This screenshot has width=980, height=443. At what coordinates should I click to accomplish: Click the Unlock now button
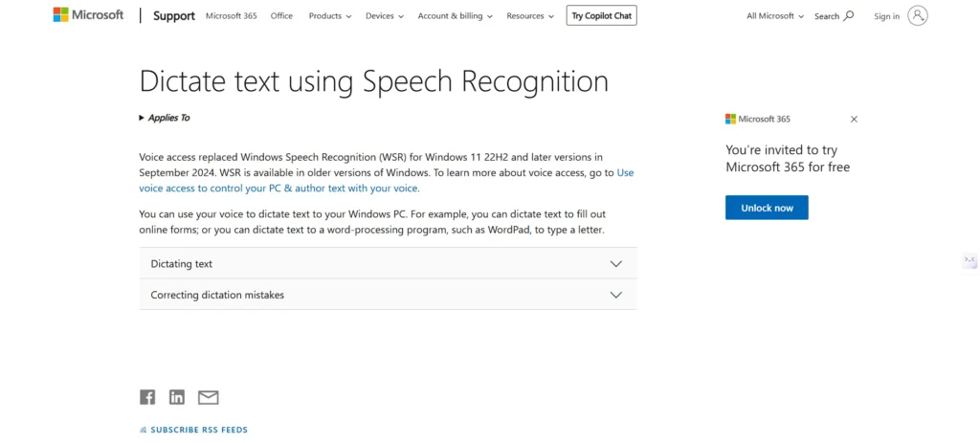click(x=767, y=208)
